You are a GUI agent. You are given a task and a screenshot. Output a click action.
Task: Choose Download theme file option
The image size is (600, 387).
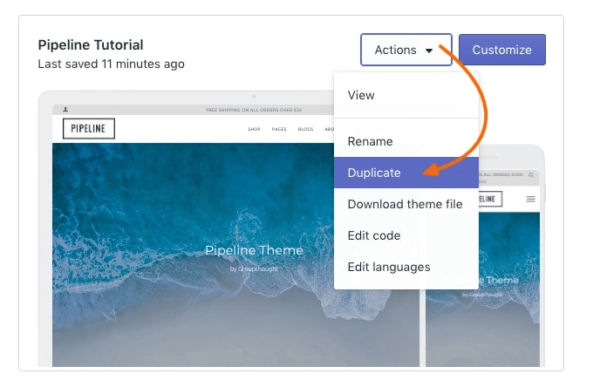click(x=406, y=204)
